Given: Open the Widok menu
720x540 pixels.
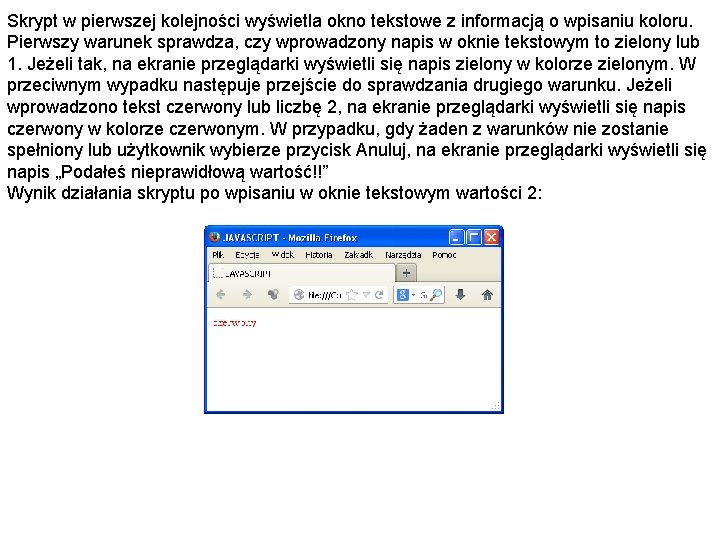Looking at the screenshot, I should point(282,255).
